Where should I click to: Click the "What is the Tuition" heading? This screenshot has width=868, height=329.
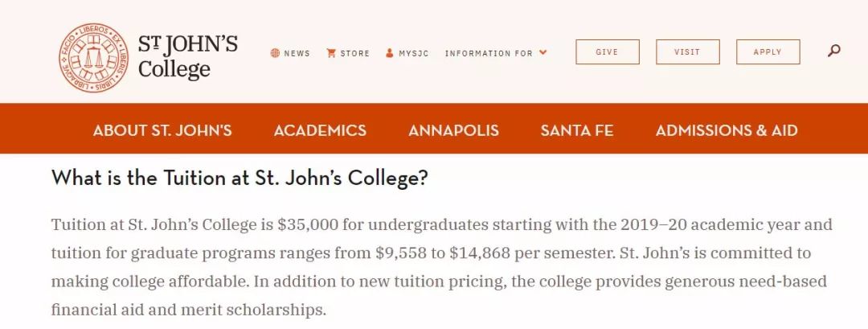[240, 178]
